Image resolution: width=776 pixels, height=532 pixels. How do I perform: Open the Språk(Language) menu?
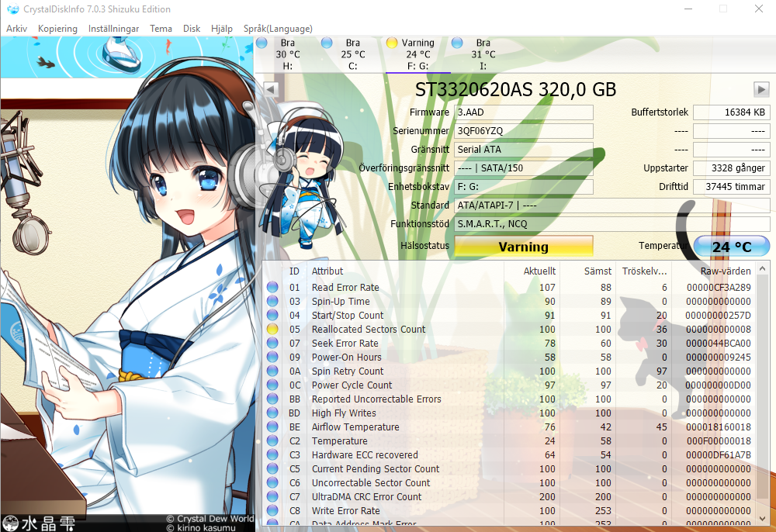coord(278,29)
